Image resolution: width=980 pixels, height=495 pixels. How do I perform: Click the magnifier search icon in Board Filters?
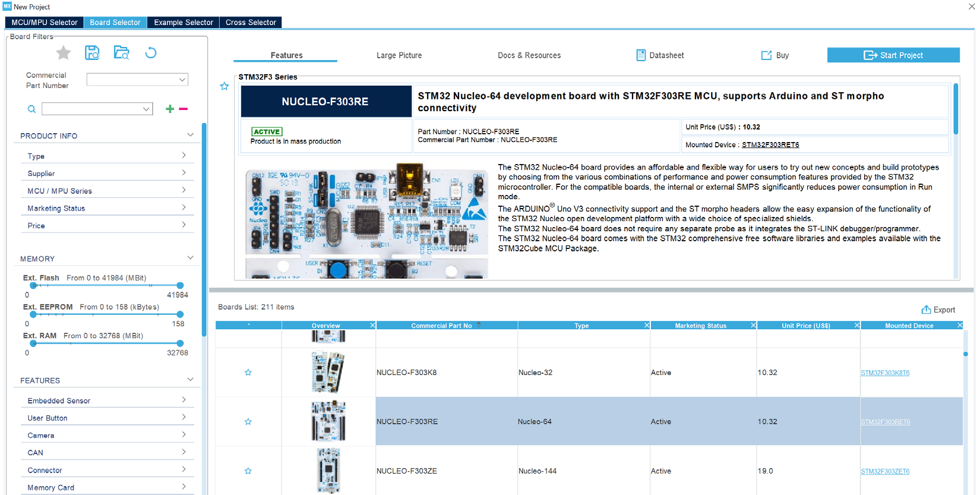[x=31, y=109]
